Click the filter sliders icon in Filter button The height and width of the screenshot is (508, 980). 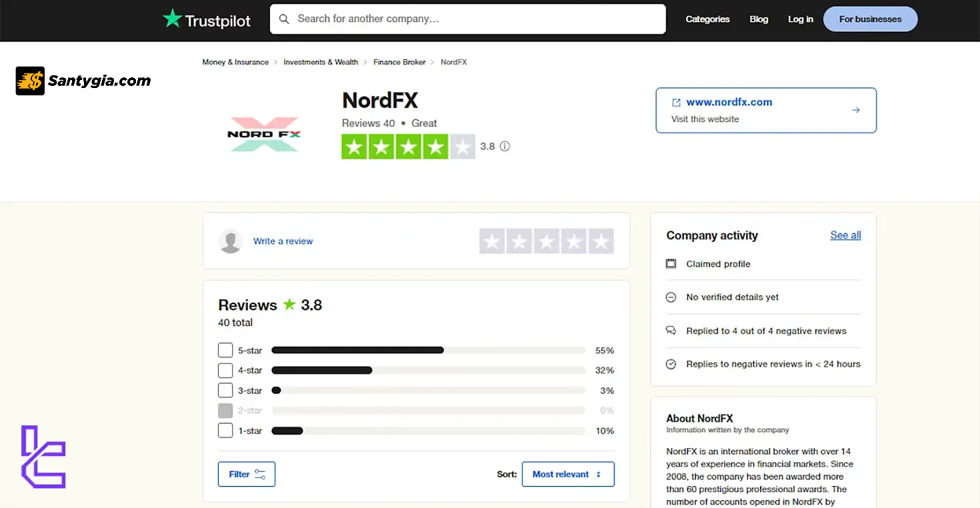coord(260,475)
